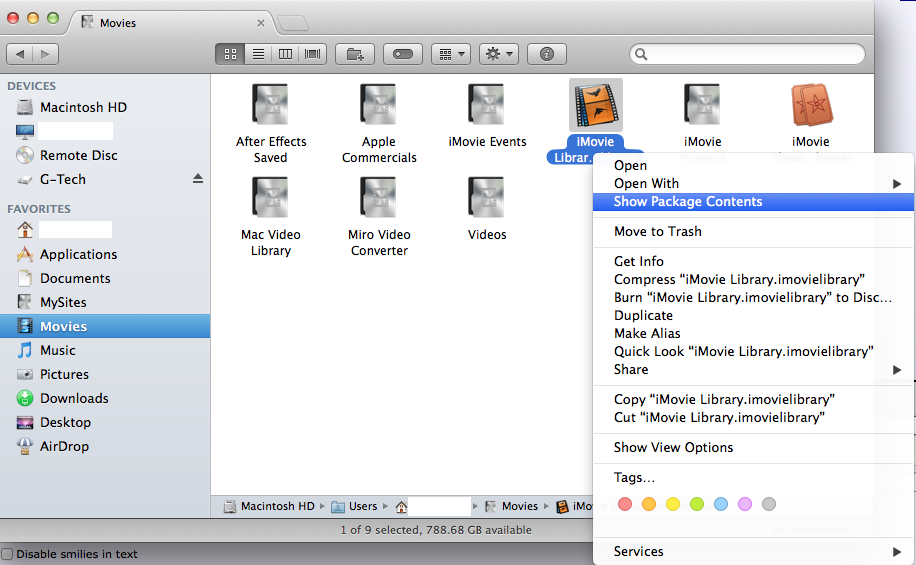Choose Burn iMovie Library to Disc
Screen dimensions: 916x565
point(753,297)
